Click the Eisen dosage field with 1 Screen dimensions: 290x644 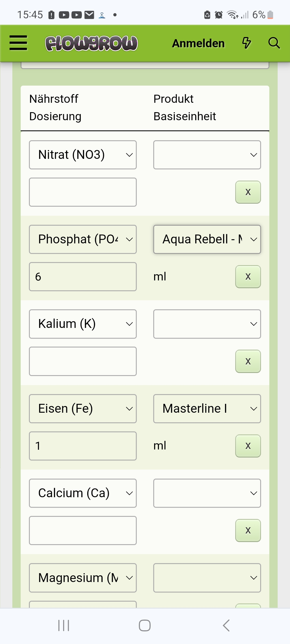coord(83,446)
